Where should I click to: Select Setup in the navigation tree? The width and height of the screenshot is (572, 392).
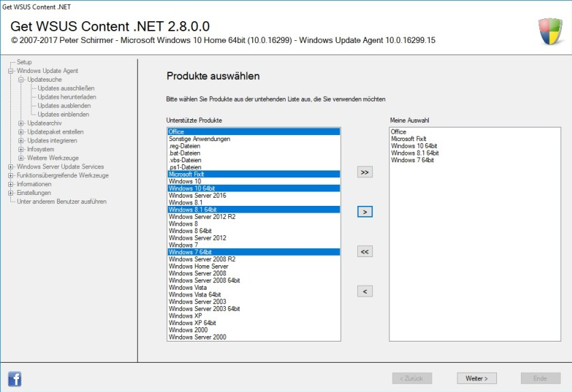pos(24,62)
